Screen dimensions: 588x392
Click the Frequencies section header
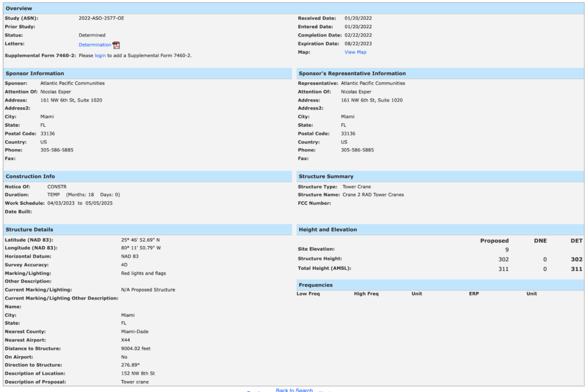click(x=315, y=285)
